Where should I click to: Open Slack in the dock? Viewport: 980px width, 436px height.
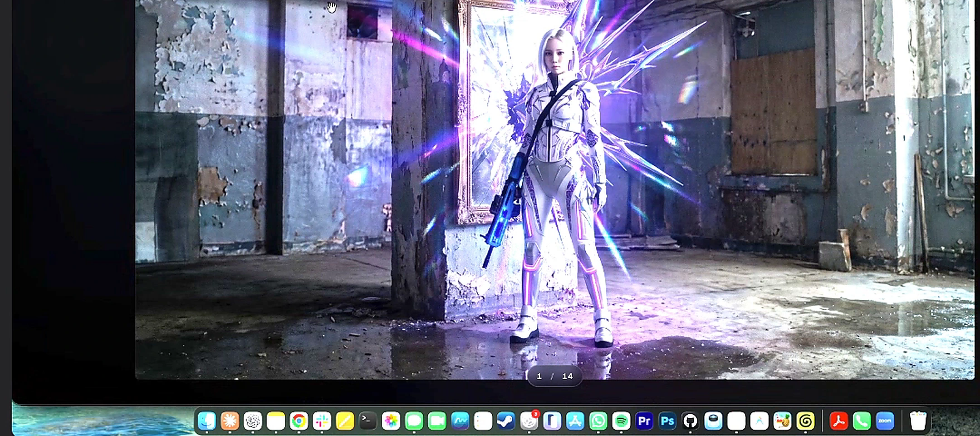point(322,421)
